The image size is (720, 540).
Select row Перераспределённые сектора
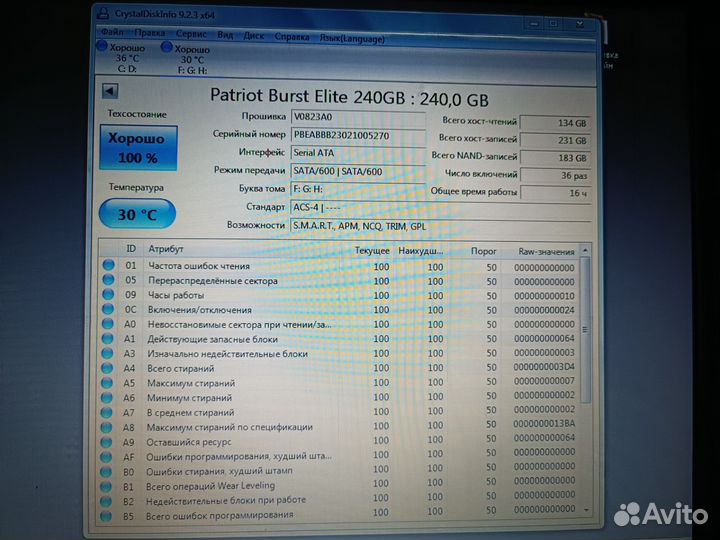point(339,281)
